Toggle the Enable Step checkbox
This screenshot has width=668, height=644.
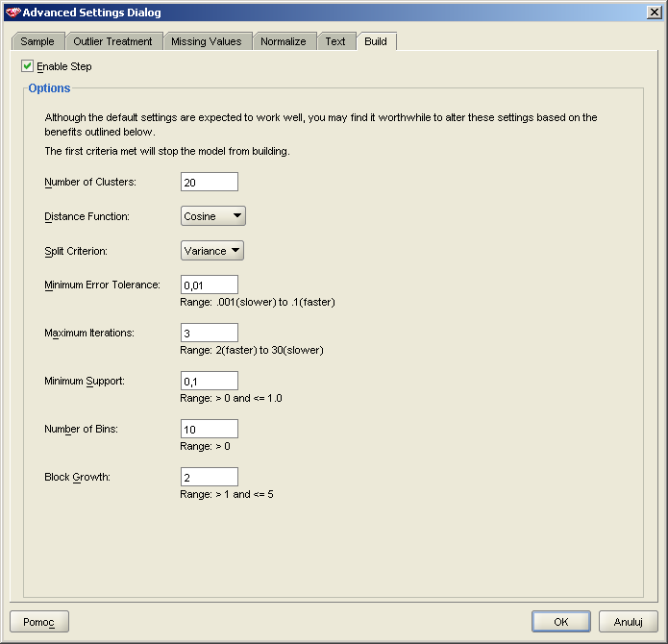pyautogui.click(x=27, y=66)
